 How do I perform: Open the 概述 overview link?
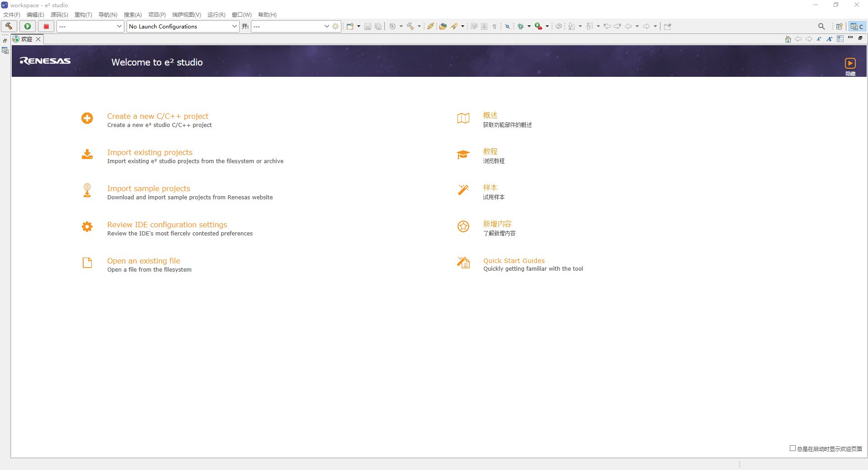(490, 115)
